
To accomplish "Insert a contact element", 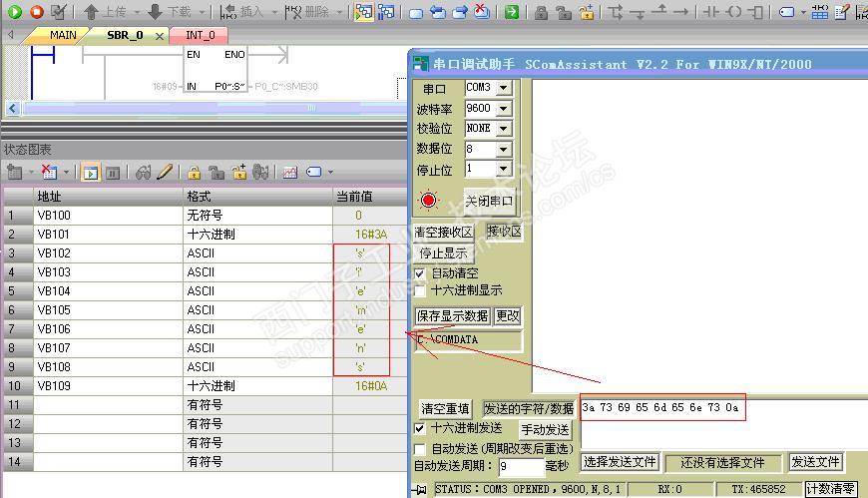I will 710,11.
